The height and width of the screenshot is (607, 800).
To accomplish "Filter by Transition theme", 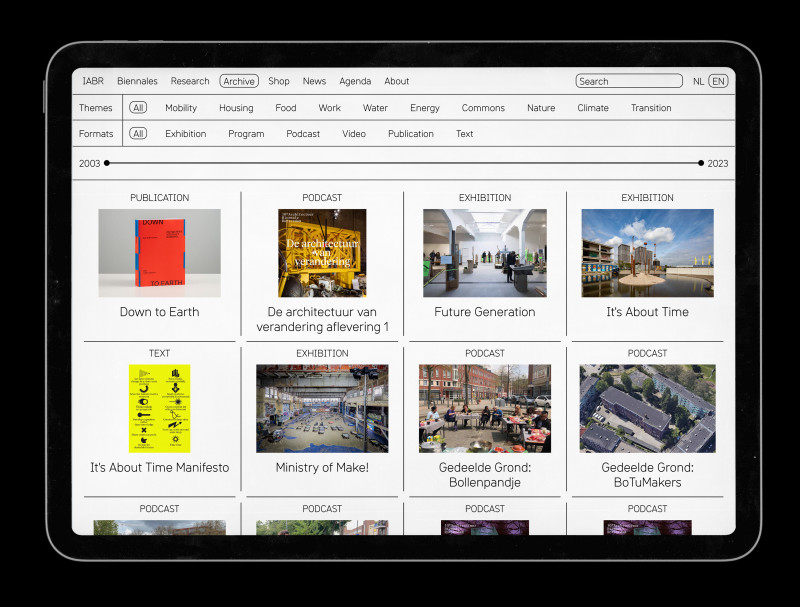I will (x=651, y=108).
